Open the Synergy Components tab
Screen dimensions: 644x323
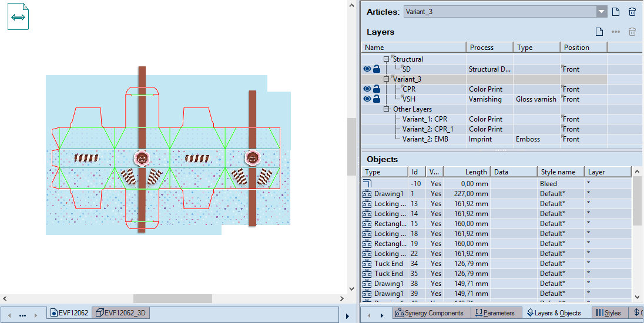click(x=429, y=313)
